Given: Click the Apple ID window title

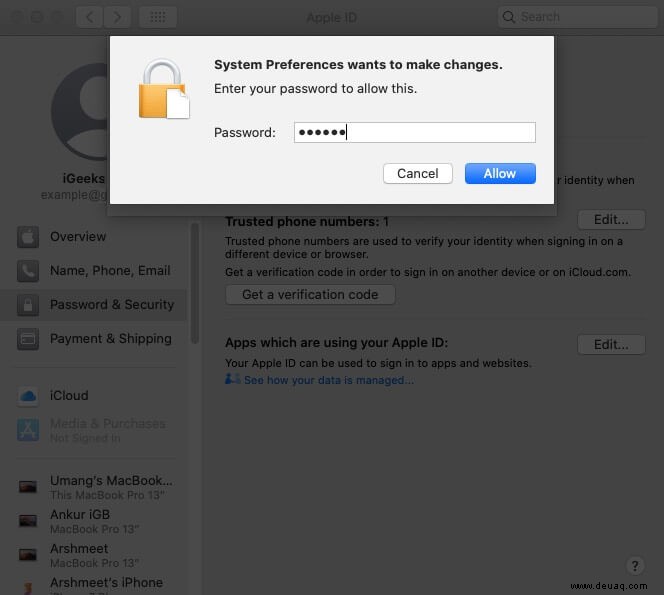Looking at the screenshot, I should (x=332, y=18).
